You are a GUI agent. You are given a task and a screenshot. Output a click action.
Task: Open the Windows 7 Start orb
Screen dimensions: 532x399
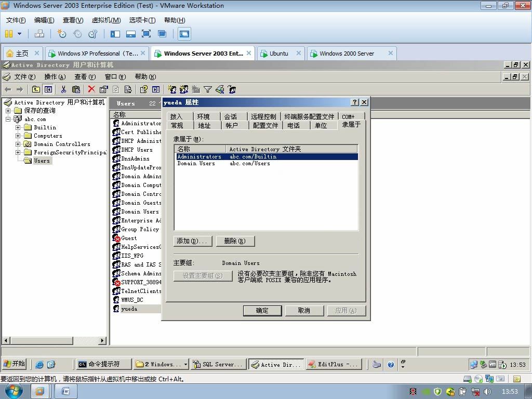14,391
